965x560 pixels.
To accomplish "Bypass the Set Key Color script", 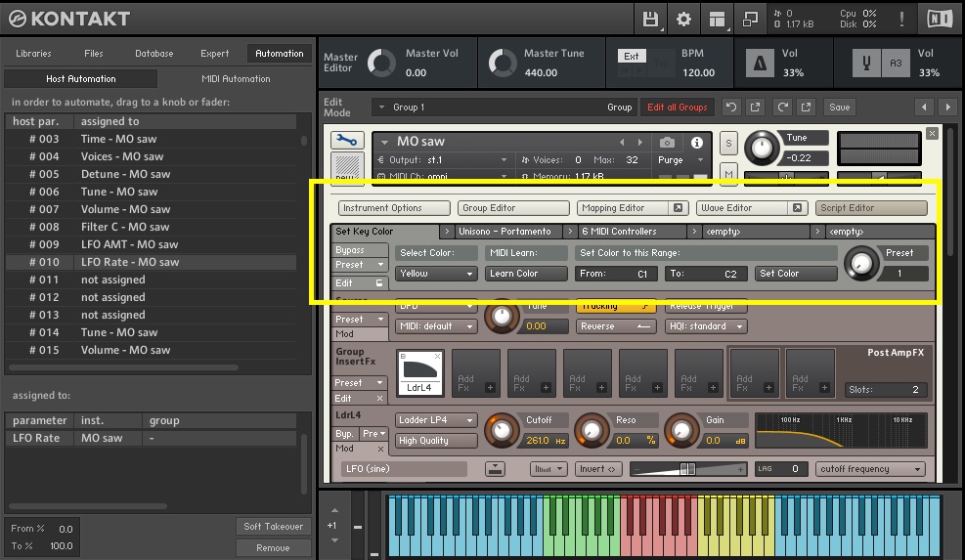I will click(x=360, y=250).
